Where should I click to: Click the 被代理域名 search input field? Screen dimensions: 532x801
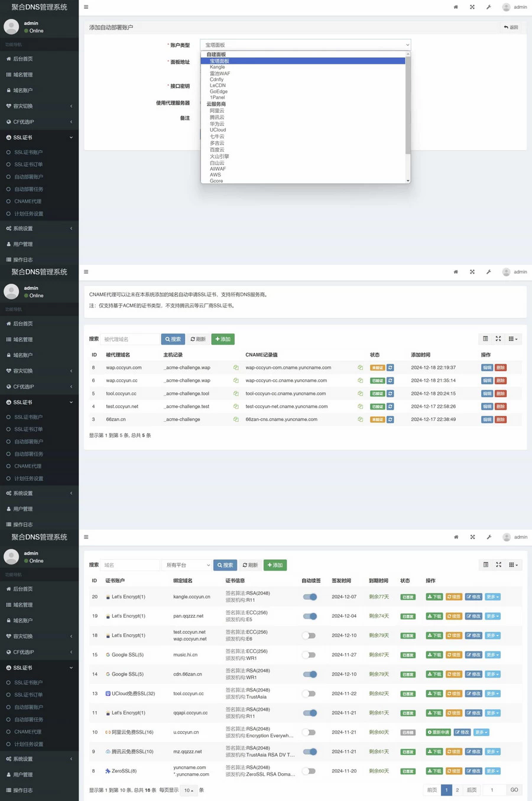[x=130, y=339]
